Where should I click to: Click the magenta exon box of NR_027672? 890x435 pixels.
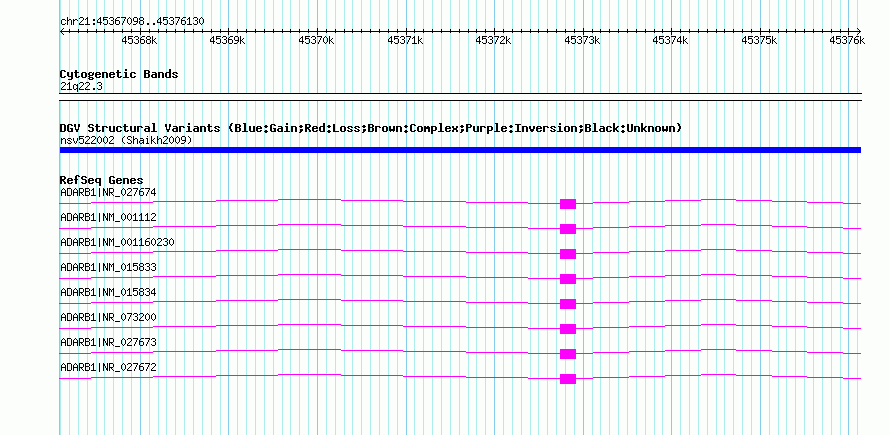(568, 379)
